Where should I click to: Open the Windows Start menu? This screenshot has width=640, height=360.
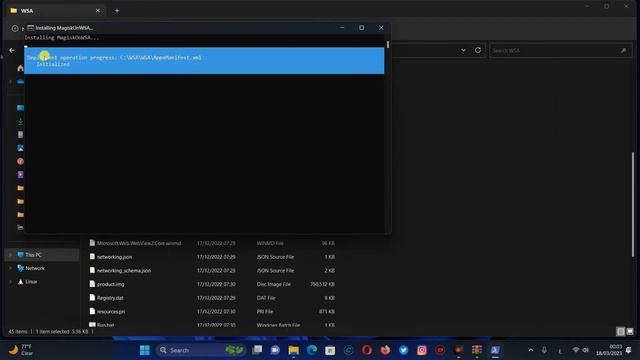click(x=144, y=350)
